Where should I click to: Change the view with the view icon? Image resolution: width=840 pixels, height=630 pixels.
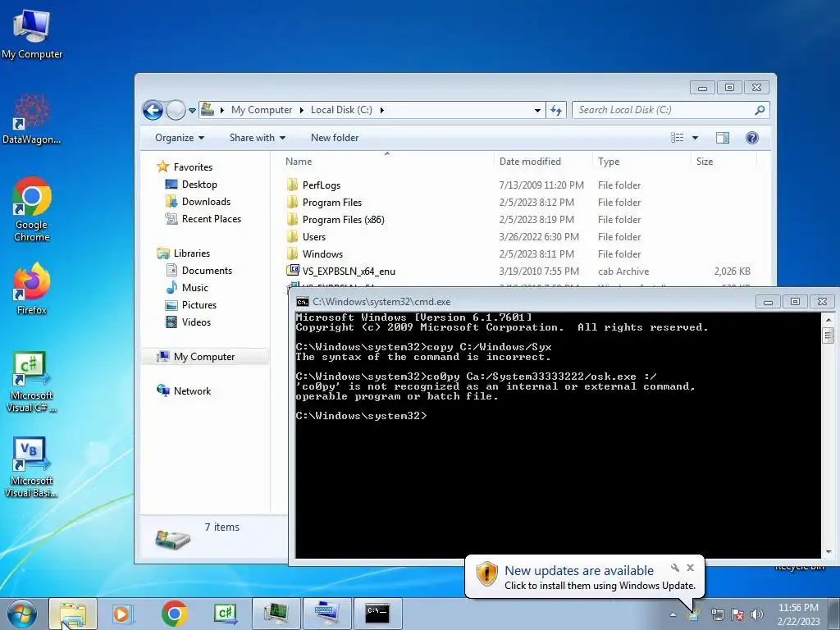click(x=677, y=138)
